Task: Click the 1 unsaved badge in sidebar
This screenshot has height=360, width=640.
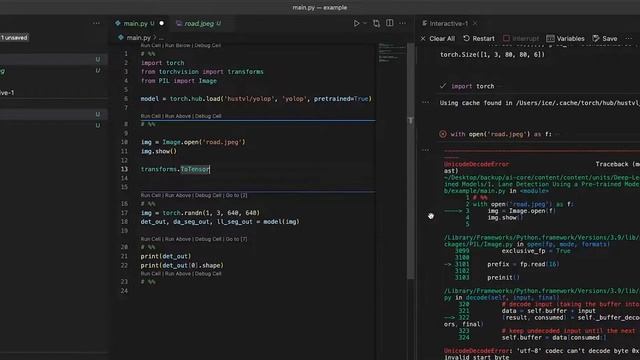Action: point(14,38)
